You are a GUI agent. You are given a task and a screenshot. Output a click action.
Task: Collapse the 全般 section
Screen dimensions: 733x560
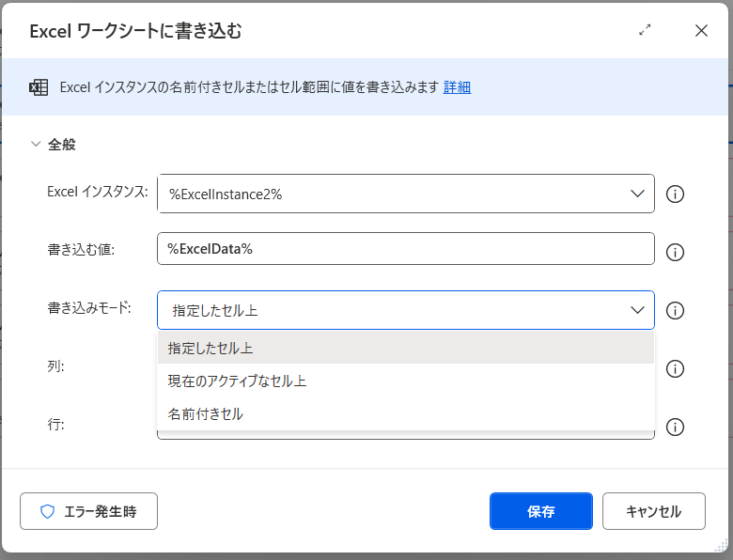pos(36,145)
